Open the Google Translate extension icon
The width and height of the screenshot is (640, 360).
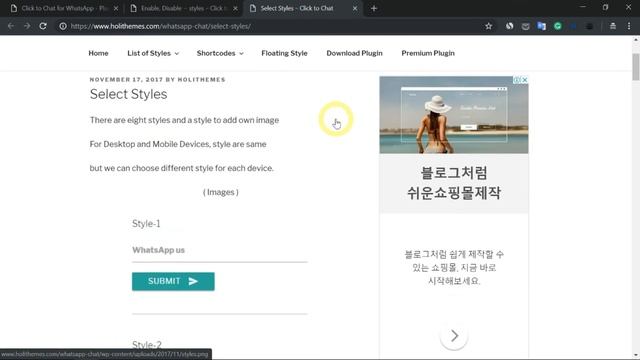pos(542,26)
